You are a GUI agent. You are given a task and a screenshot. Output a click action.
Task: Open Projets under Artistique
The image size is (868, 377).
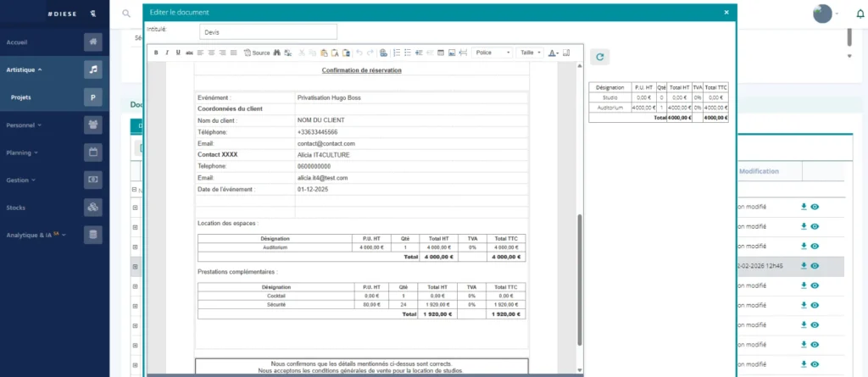pyautogui.click(x=20, y=97)
